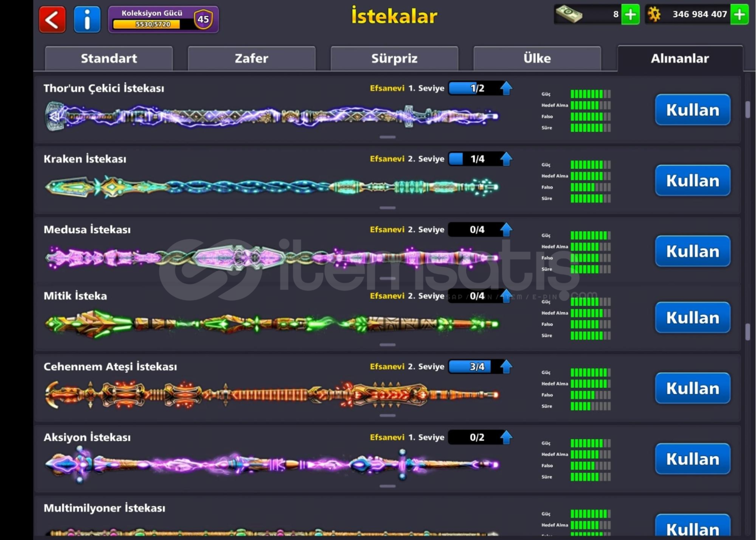This screenshot has width=756, height=540.
Task: Click the Kraken 1/4 progress bar
Action: click(x=475, y=159)
